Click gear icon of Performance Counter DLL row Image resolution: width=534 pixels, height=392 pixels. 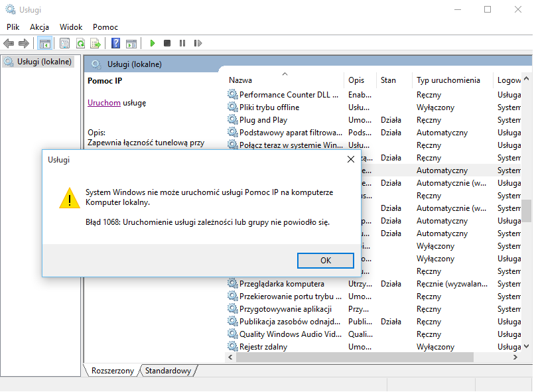233,94
